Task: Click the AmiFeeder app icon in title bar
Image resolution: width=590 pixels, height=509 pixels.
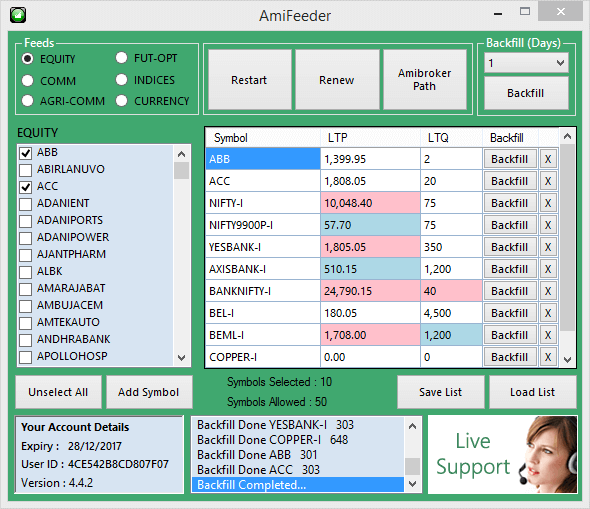Action: click(18, 15)
